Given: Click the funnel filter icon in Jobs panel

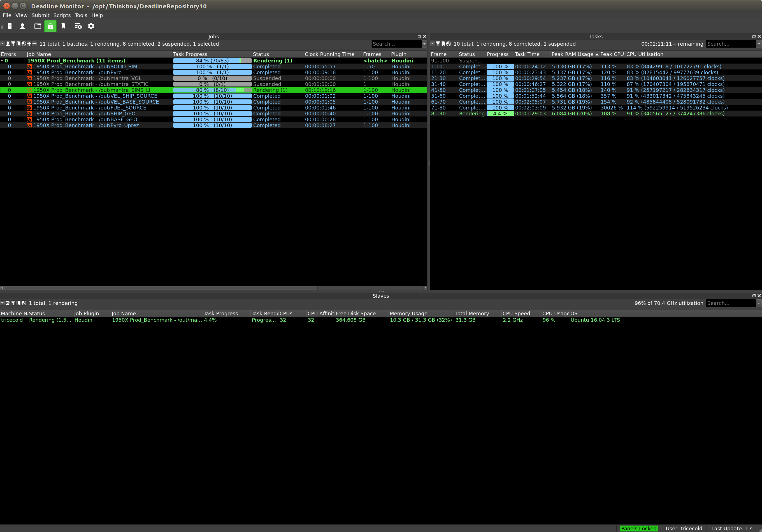Looking at the screenshot, I should 13,44.
